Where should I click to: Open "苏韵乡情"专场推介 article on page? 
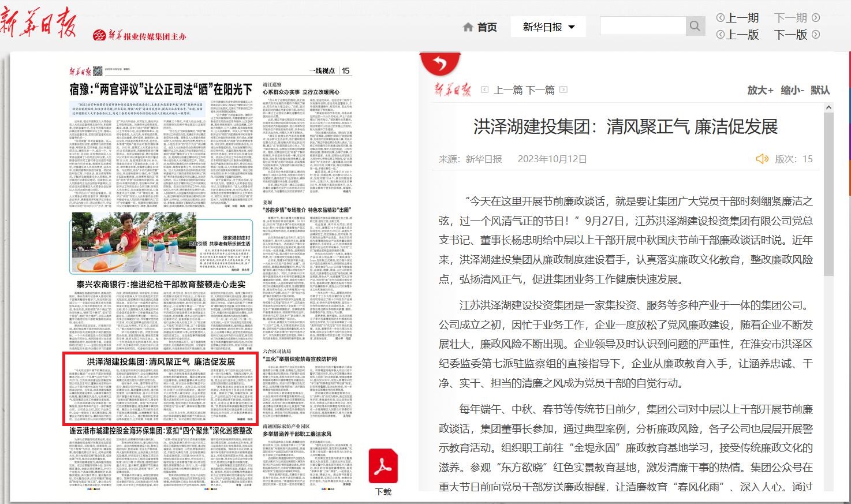(306, 210)
